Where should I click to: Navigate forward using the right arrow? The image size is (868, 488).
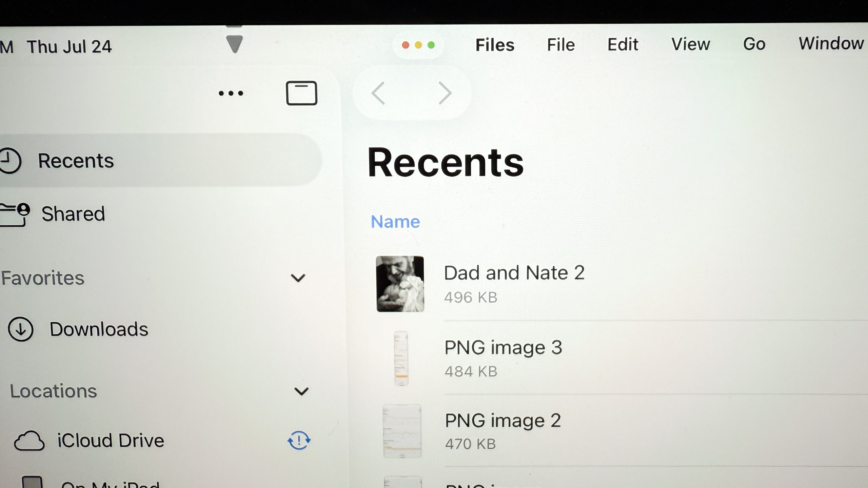click(445, 93)
